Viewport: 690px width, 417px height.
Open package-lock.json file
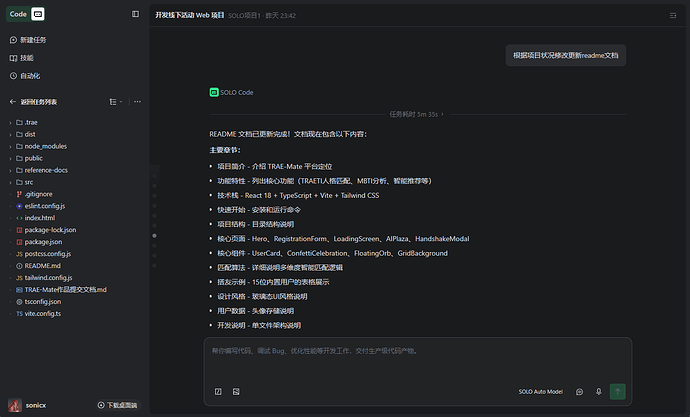[46, 230]
